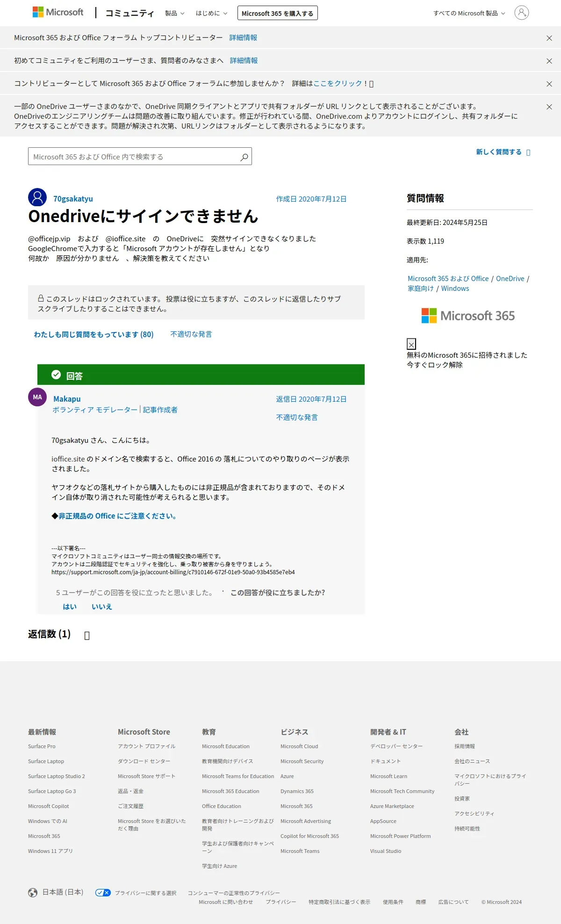Click Microsoft 365 を購入する button
This screenshot has height=924, width=561.
(x=278, y=13)
